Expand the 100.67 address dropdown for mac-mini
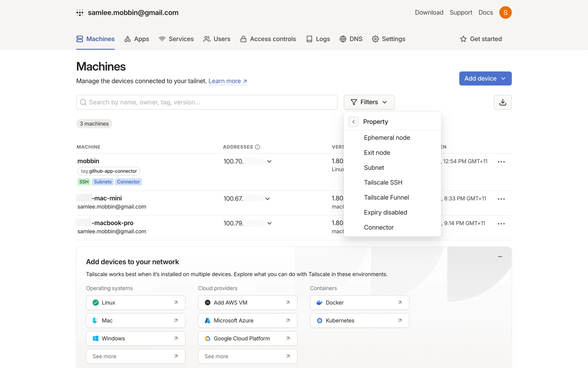 click(x=267, y=199)
